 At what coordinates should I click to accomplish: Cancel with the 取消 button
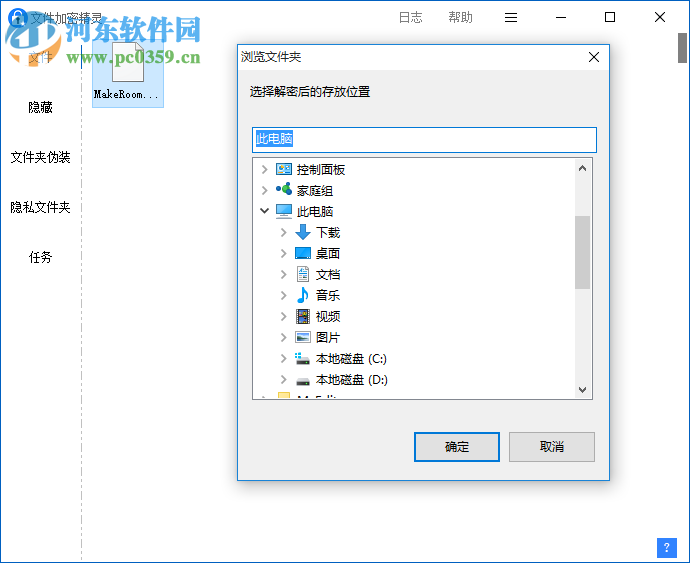(x=552, y=447)
